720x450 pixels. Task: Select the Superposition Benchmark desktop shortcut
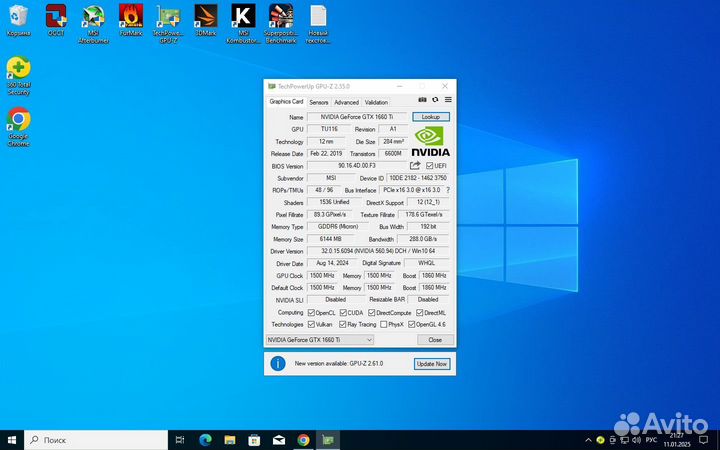pyautogui.click(x=281, y=24)
